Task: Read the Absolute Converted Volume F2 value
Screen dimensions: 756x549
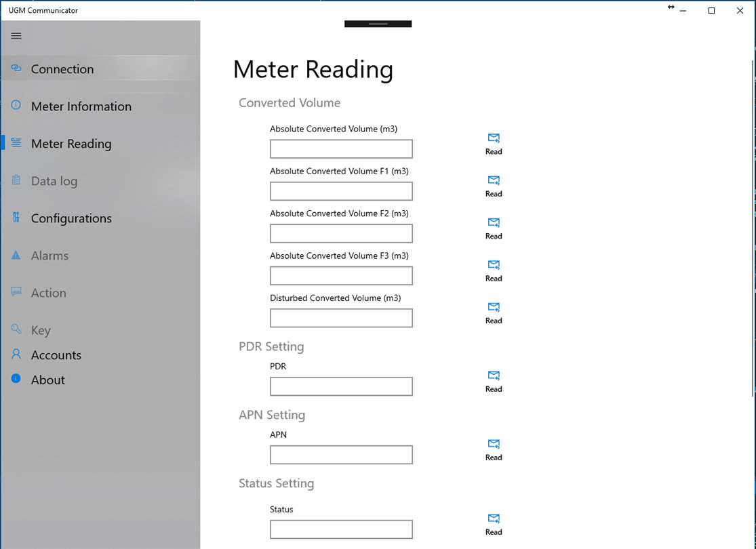Action: click(493, 228)
